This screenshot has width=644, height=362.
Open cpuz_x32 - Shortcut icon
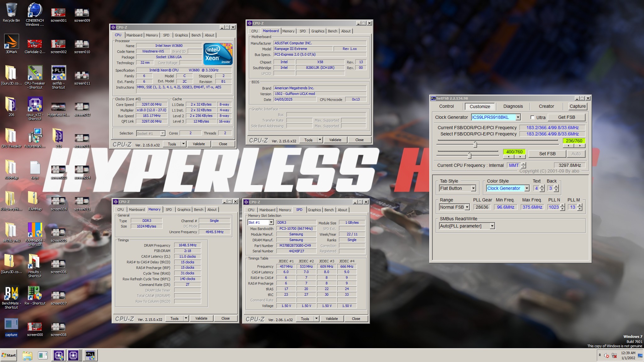pos(35,108)
